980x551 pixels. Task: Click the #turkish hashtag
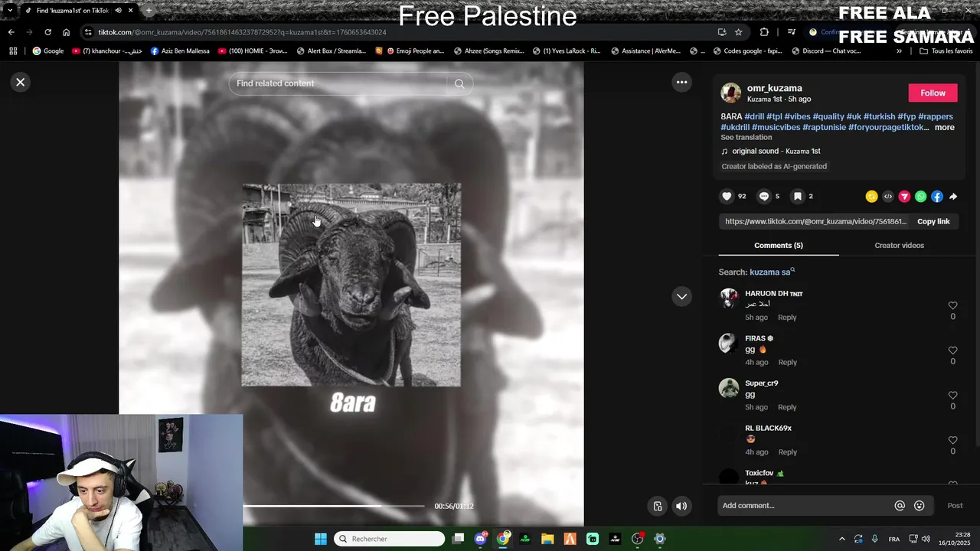pyautogui.click(x=879, y=117)
